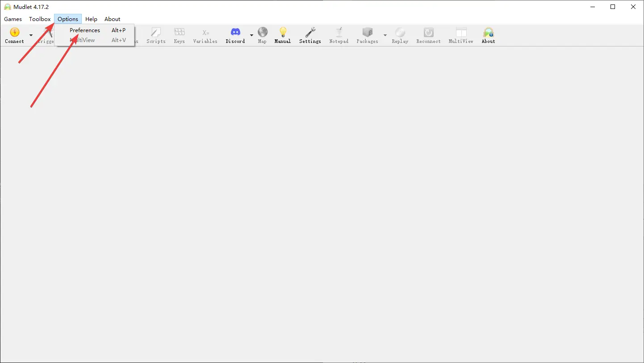Expand the Packages dropdown arrow

385,35
